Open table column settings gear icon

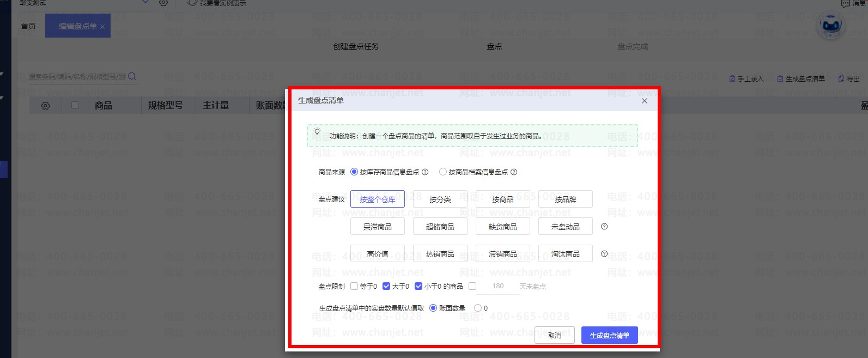click(x=45, y=106)
